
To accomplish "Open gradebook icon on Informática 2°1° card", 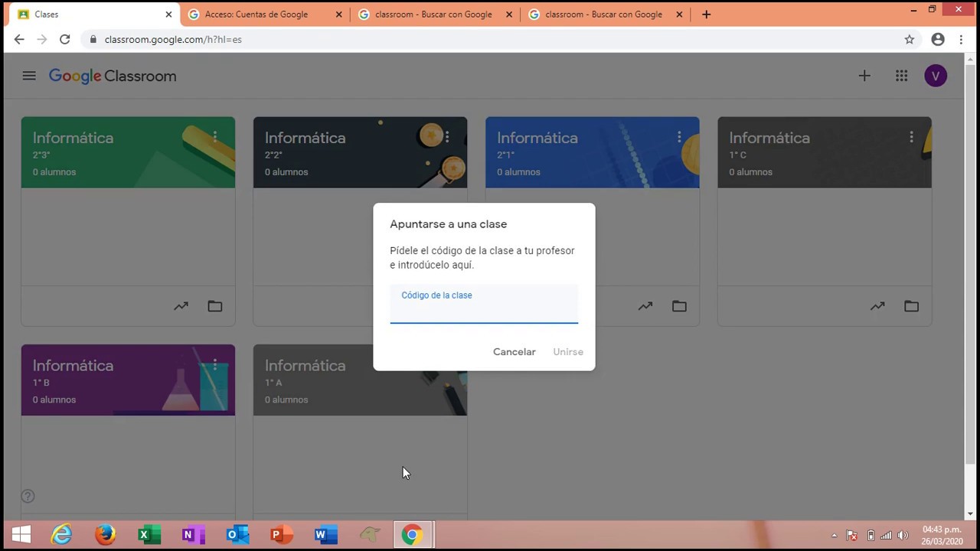I will coord(645,306).
